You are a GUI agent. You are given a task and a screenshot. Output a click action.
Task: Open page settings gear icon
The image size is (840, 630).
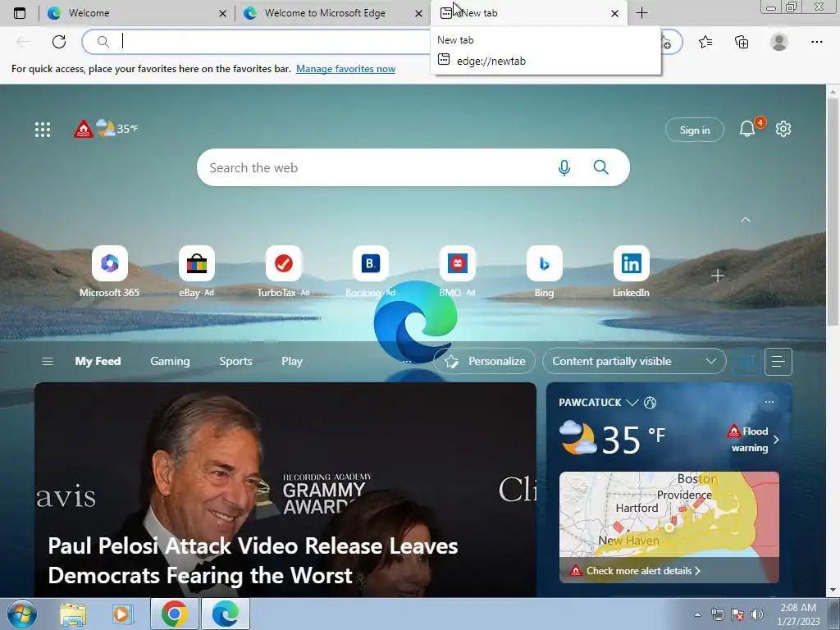(783, 129)
